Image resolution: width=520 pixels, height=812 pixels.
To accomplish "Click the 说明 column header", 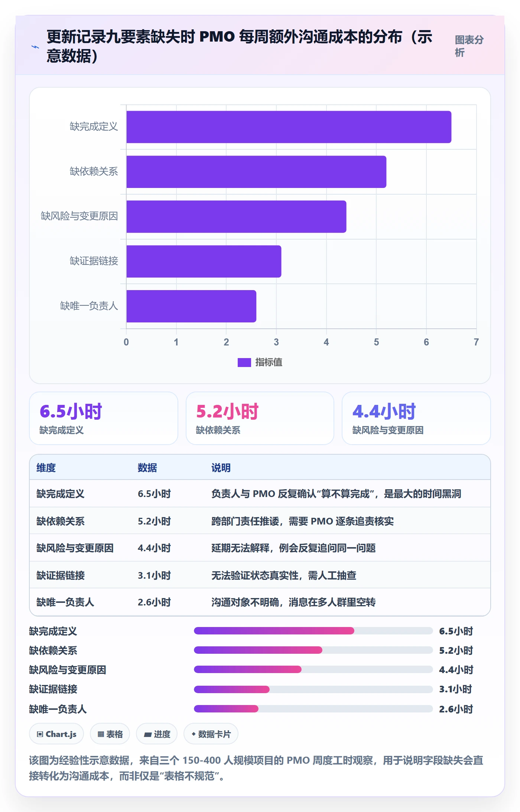I will [x=221, y=468].
